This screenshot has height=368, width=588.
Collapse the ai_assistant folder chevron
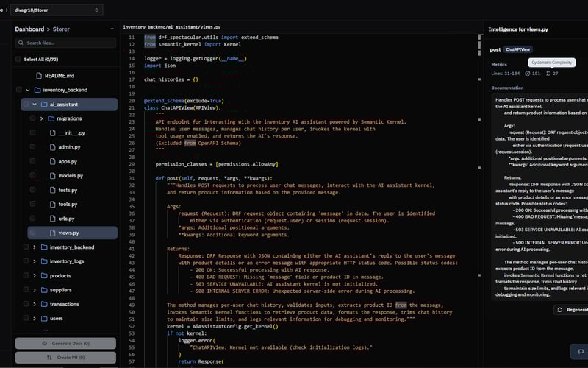[x=35, y=105]
